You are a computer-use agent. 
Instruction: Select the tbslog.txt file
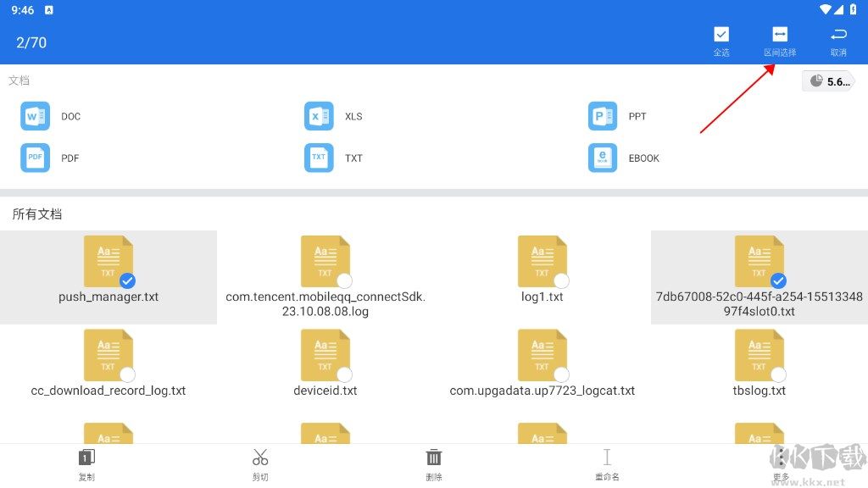pyautogui.click(x=778, y=374)
